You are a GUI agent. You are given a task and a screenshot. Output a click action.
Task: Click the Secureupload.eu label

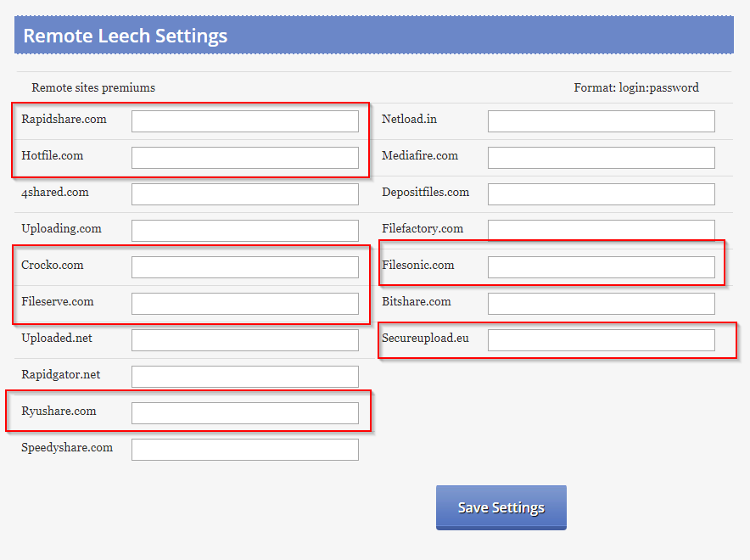pos(425,338)
